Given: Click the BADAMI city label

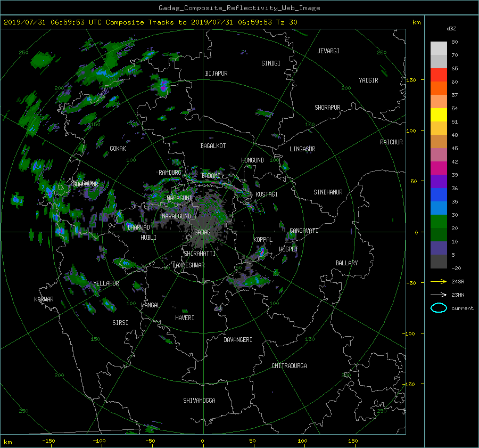Looking at the screenshot, I should pos(211,176).
